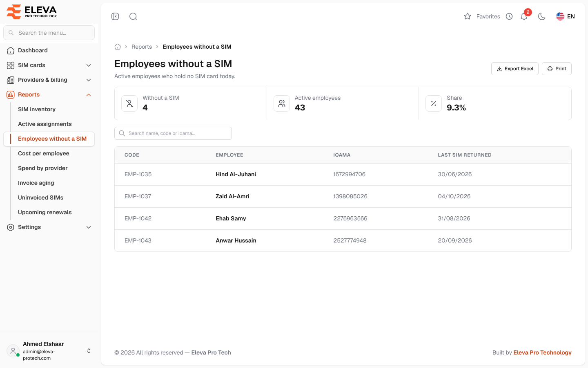Open the Eleva Pro Technology footer link
Image resolution: width=588 pixels, height=368 pixels.
coord(542,352)
